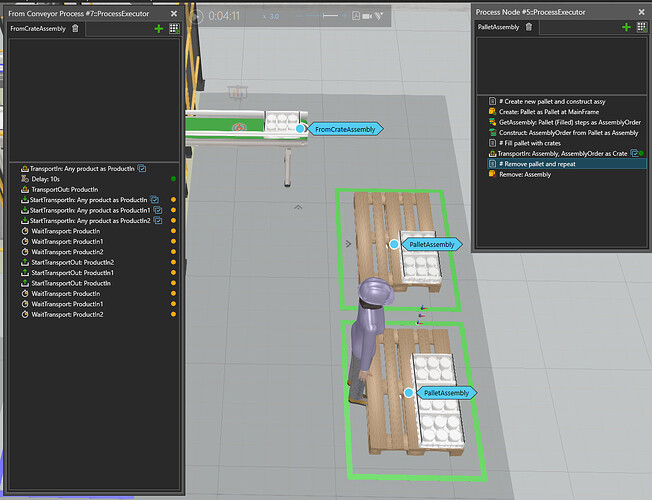Screen dimensions: 652x500
Task: Click lower PalletAssembly label in 3D view
Action: click(x=446, y=393)
